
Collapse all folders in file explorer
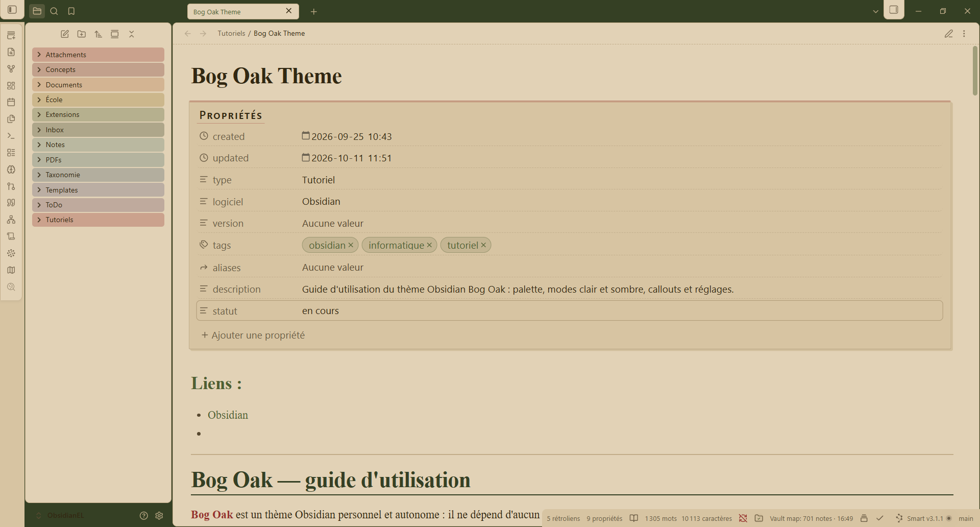point(132,34)
